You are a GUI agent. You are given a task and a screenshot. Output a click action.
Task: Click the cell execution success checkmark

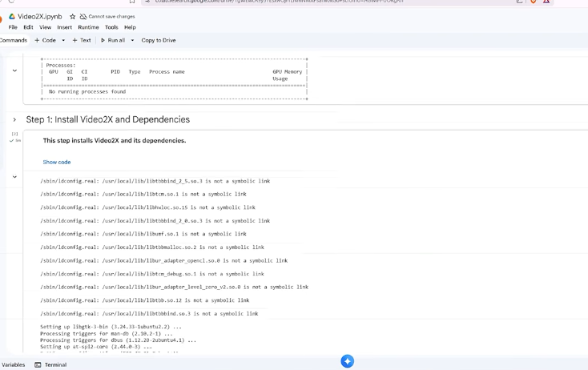(x=12, y=141)
